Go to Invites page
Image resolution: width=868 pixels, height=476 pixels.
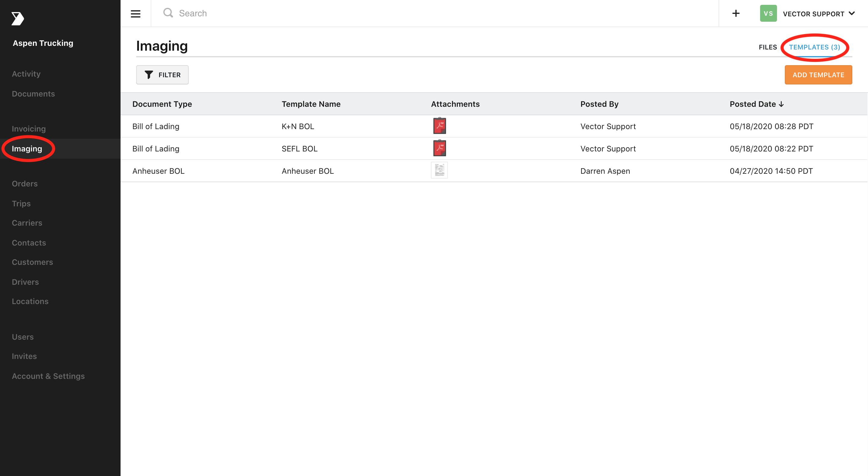click(24, 356)
